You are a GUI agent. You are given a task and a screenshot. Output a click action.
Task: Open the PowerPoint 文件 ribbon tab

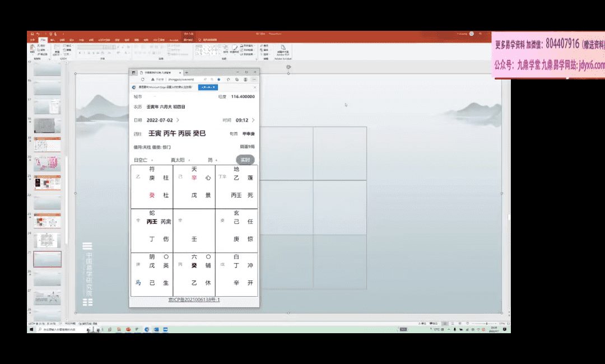pyautogui.click(x=32, y=40)
